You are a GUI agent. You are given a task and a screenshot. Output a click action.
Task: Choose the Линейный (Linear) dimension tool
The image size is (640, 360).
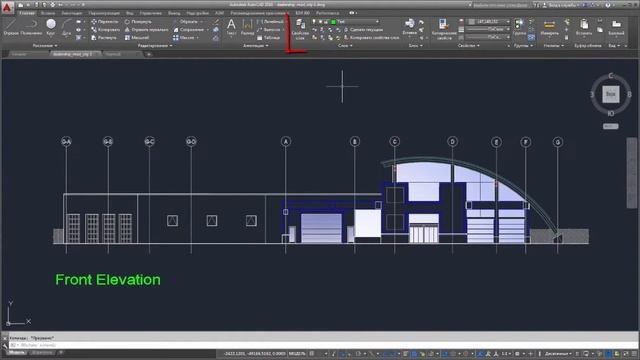click(x=270, y=21)
